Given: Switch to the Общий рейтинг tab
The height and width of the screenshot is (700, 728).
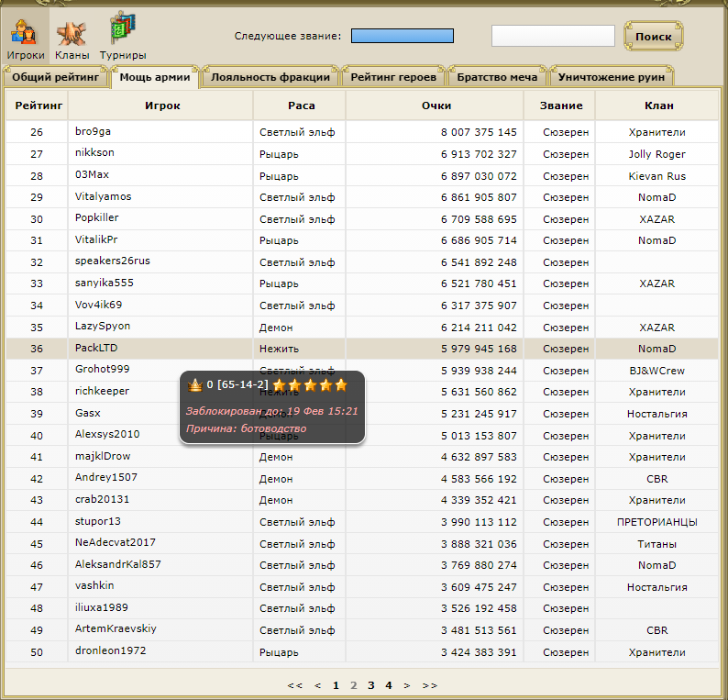Looking at the screenshot, I should pos(55,77).
